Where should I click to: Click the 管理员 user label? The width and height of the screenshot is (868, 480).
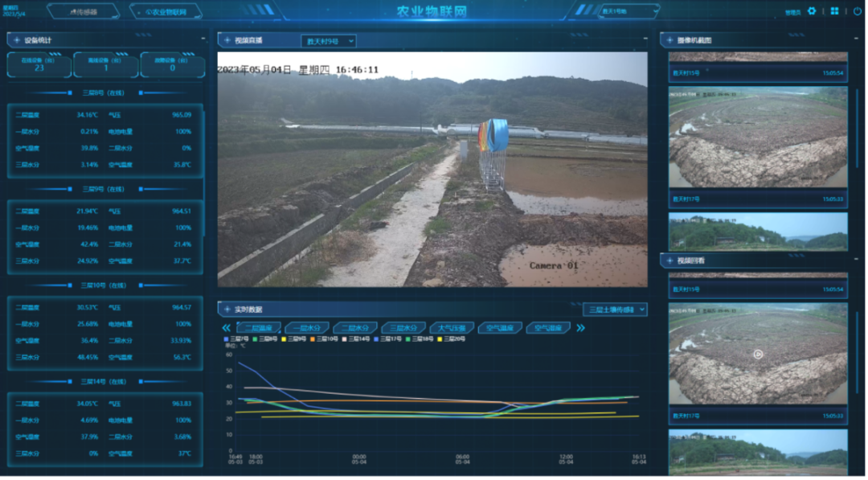(x=792, y=12)
